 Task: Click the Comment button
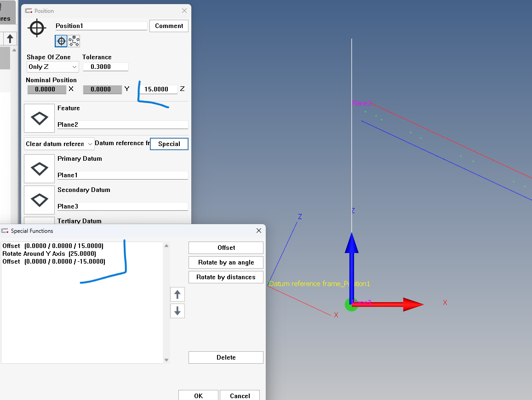click(169, 26)
